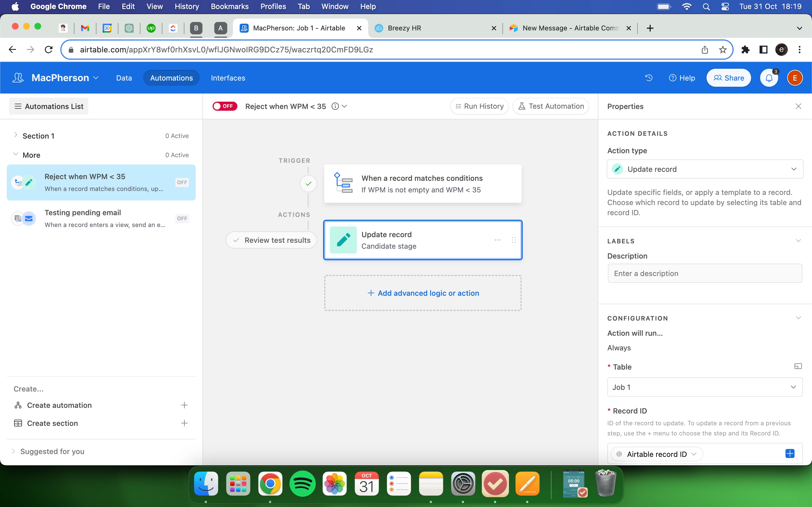Click Chrome extensions puzzle icon

745,50
